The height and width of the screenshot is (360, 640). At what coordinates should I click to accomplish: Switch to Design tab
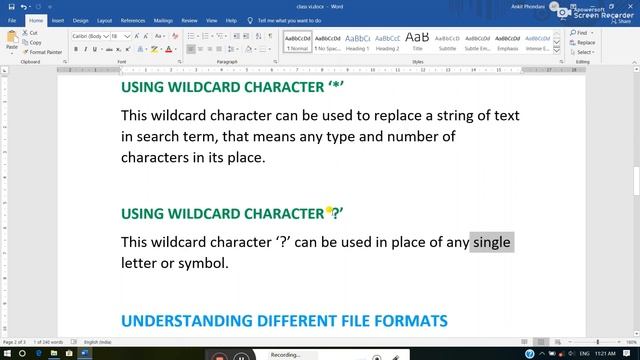80,20
